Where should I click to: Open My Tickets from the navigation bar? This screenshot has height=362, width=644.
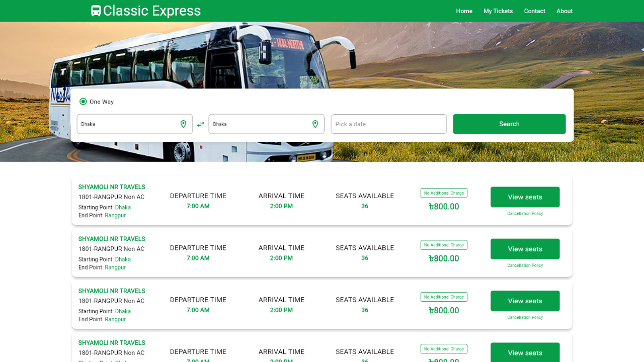498,11
